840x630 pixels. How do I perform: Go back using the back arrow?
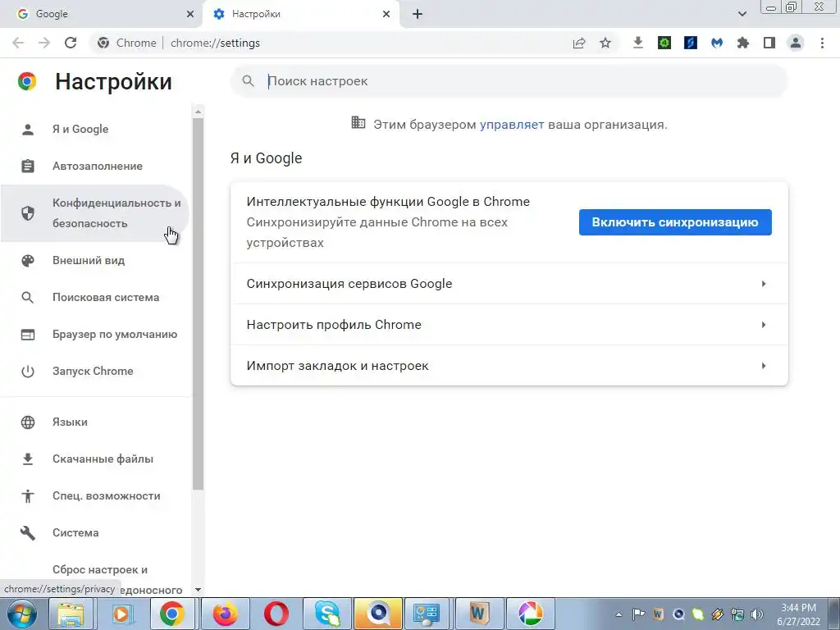click(18, 43)
